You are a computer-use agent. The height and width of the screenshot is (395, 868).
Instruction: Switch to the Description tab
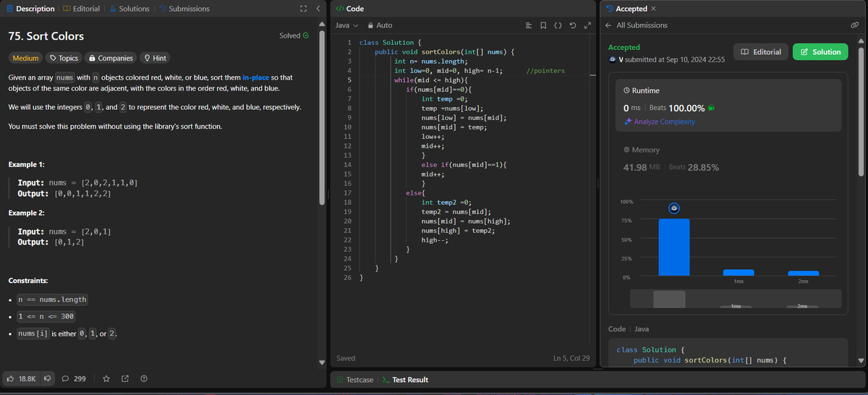[x=30, y=9]
